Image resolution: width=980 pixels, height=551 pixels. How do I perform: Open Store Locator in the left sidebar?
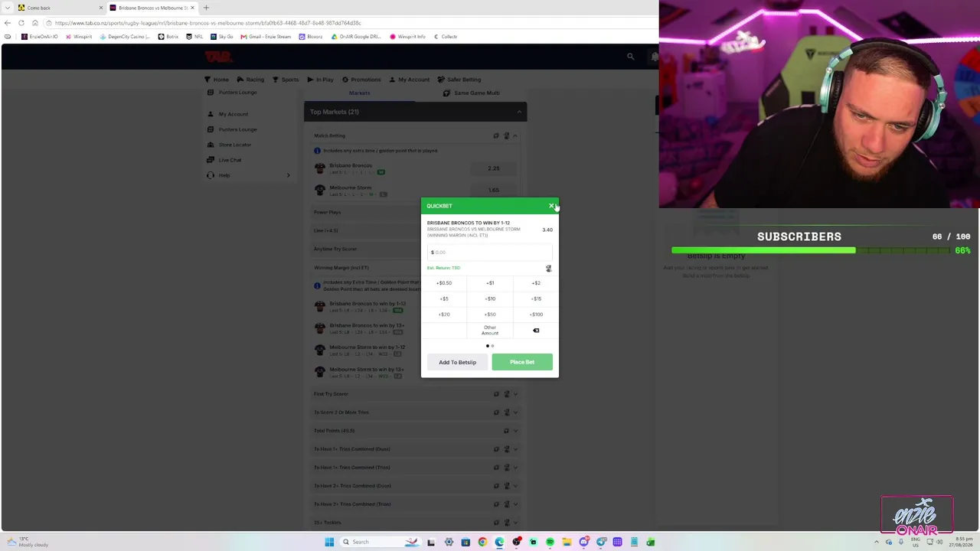235,145
